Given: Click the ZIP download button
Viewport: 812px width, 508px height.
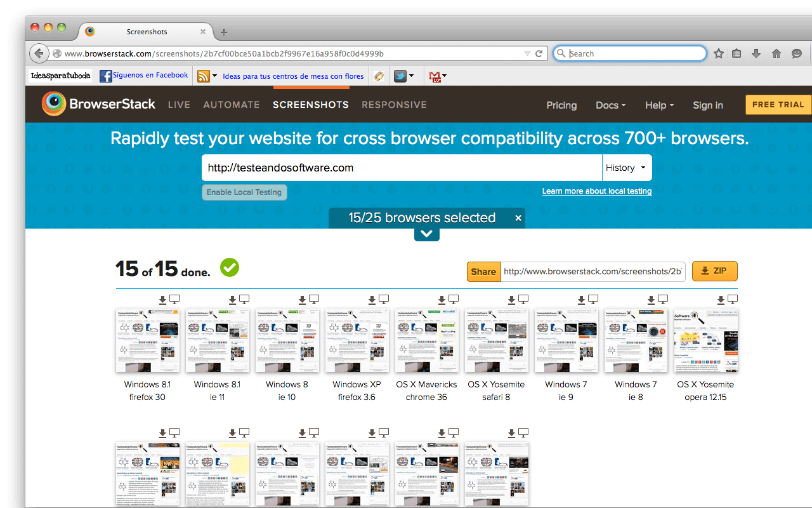Looking at the screenshot, I should tap(714, 271).
